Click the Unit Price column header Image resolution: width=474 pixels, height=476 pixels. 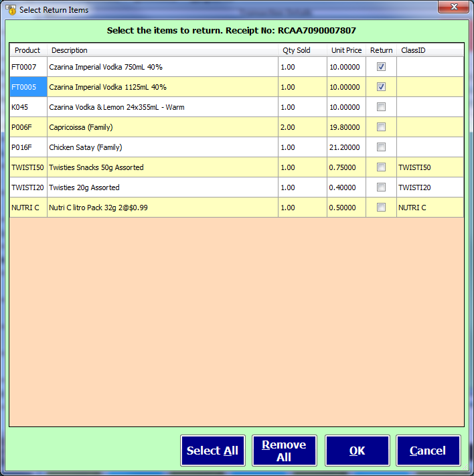tap(347, 50)
